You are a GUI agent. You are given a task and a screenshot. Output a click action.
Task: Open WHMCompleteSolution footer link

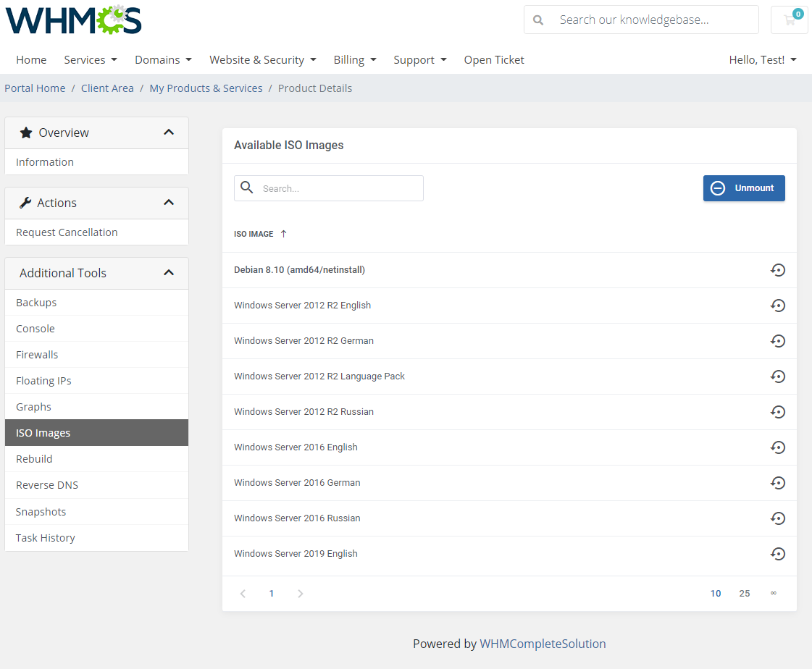[x=543, y=644]
